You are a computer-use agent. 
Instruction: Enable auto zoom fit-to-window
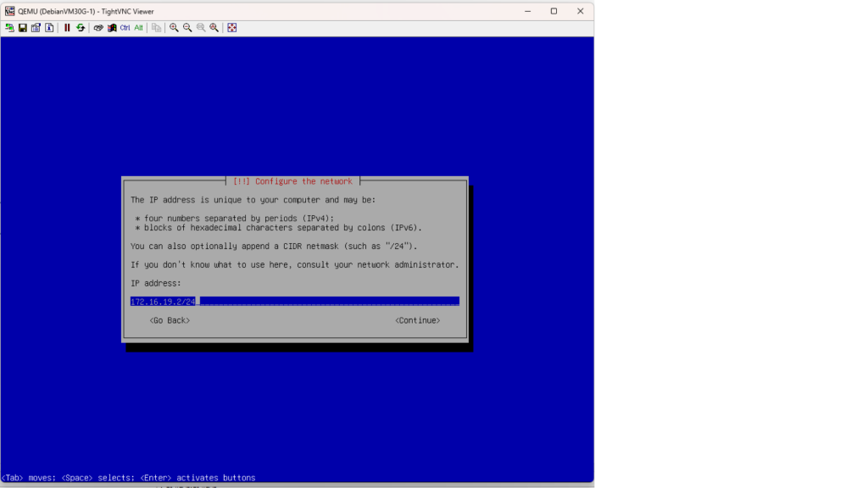[x=214, y=28]
